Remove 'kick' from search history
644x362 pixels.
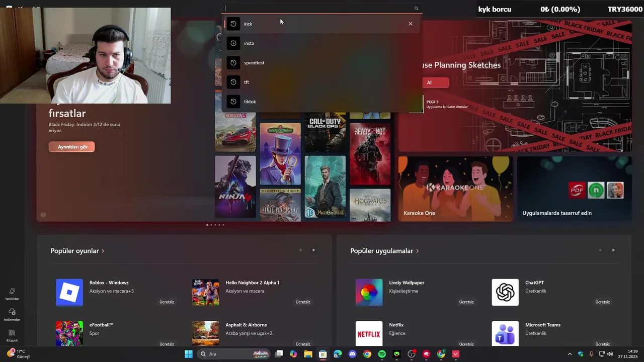(x=411, y=24)
